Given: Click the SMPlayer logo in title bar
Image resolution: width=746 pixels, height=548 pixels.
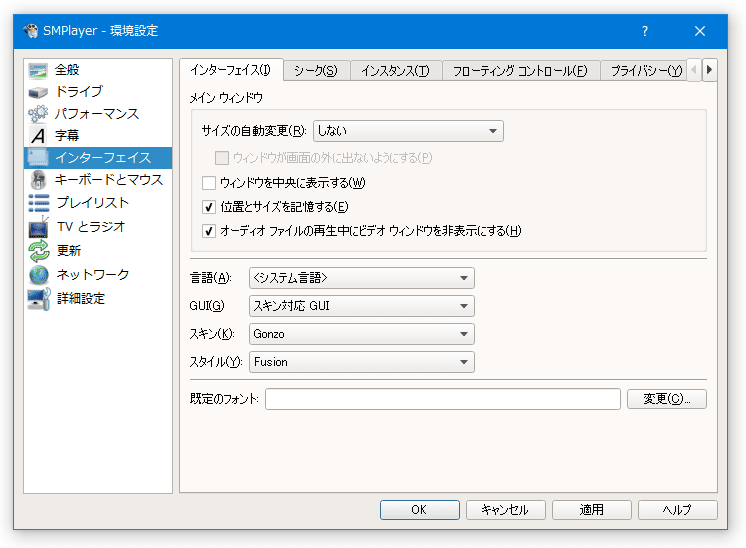Looking at the screenshot, I should (31, 31).
